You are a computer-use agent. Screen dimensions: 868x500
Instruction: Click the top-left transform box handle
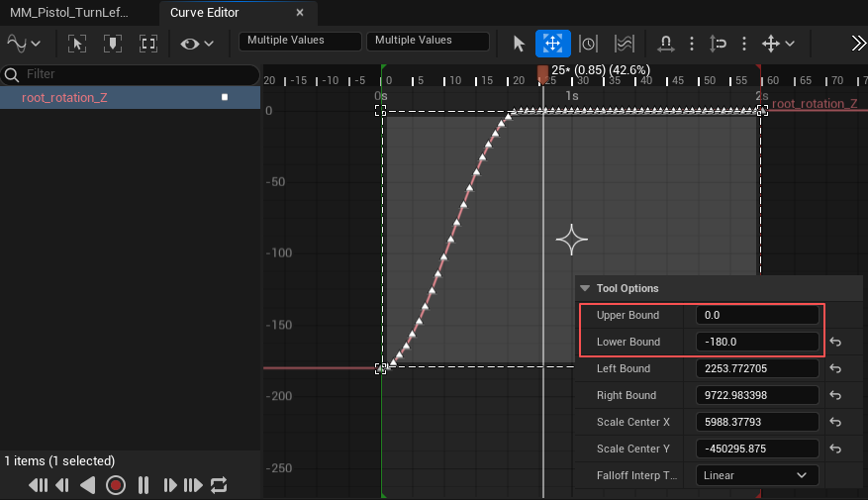coord(380,111)
